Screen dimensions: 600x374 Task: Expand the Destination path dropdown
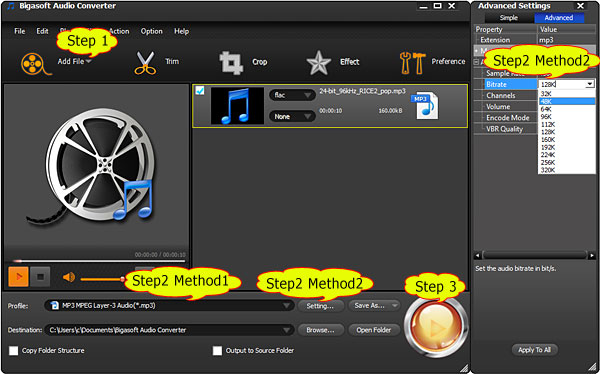[286, 330]
